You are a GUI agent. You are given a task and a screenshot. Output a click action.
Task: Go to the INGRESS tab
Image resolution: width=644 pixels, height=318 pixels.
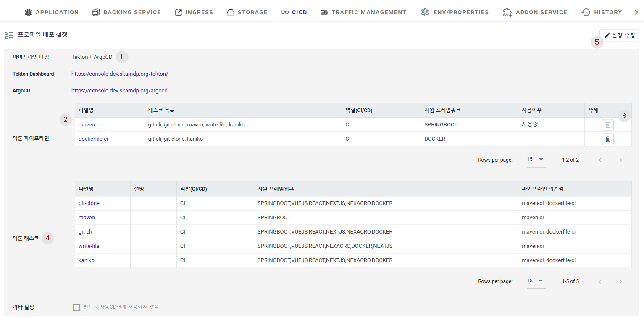pos(194,12)
